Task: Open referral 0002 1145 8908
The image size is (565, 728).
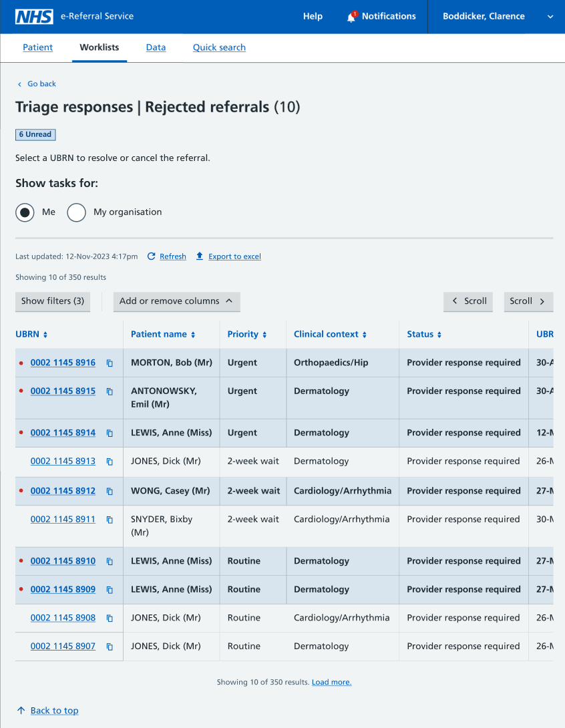Action: [63, 618]
